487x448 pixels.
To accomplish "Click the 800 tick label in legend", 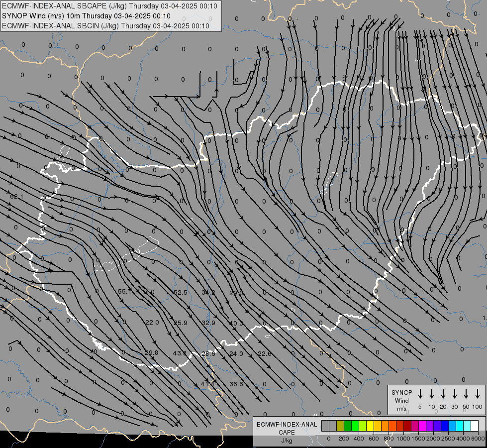I will pyautogui.click(x=389, y=439).
